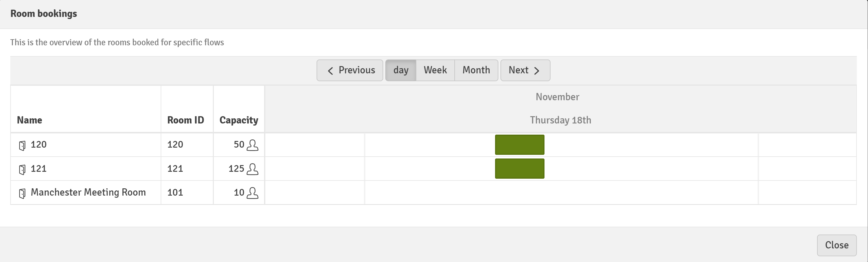Open the green booking block for room 121
The height and width of the screenshot is (262, 868).
[x=519, y=169]
